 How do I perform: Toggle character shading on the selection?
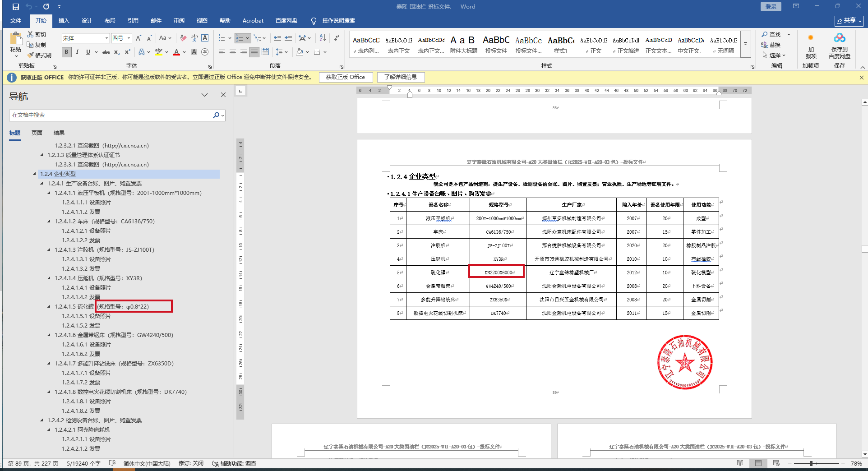click(194, 52)
